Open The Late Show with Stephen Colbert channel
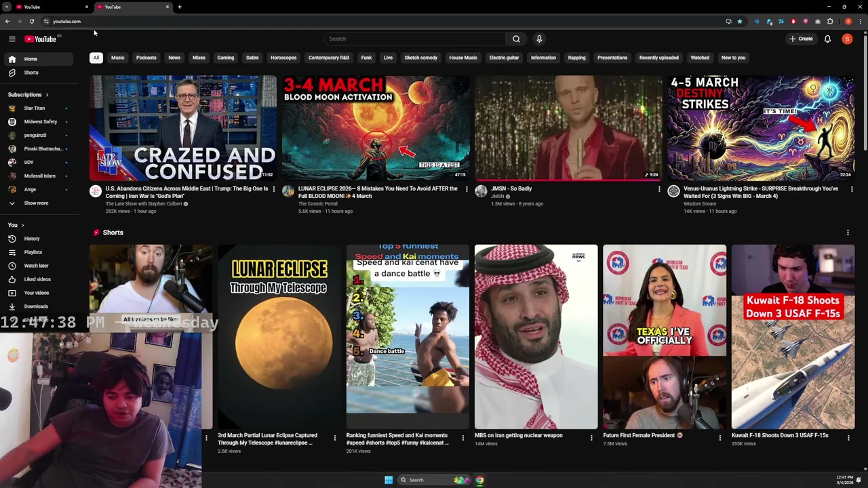Viewport: 868px width, 488px height. click(x=144, y=204)
